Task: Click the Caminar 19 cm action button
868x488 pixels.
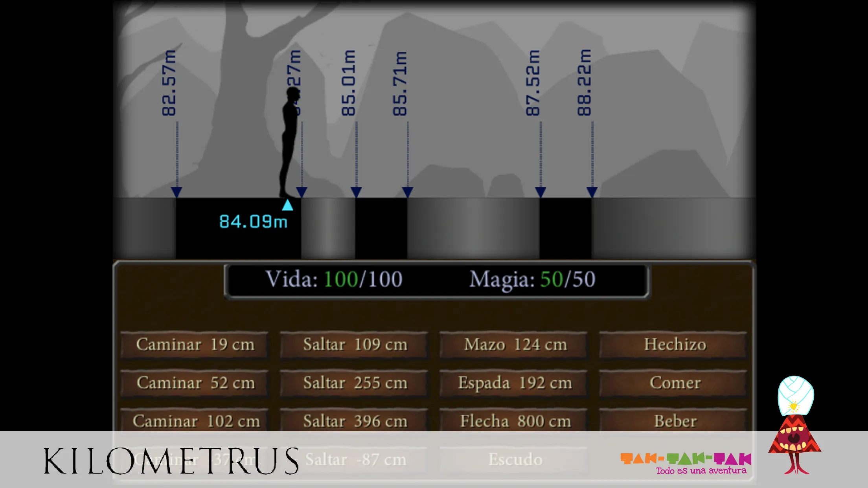Action: coord(196,344)
